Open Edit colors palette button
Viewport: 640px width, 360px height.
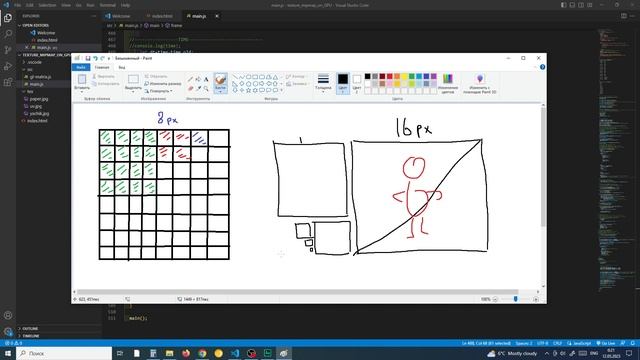tap(448, 83)
